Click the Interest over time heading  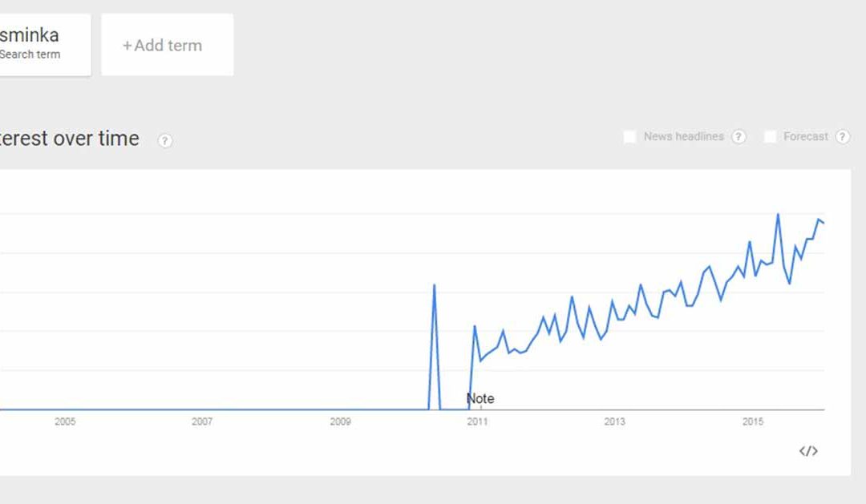(x=69, y=139)
